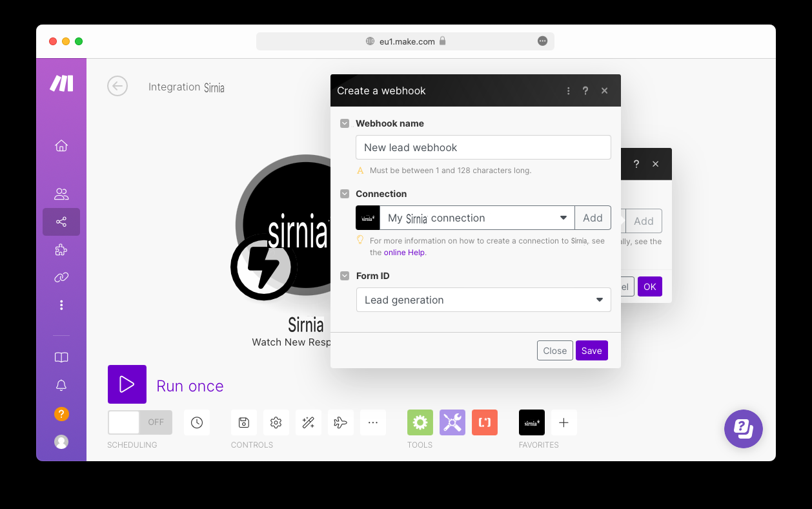The image size is (812, 509).
Task: Click Close button in webhook dialog
Action: click(x=555, y=351)
